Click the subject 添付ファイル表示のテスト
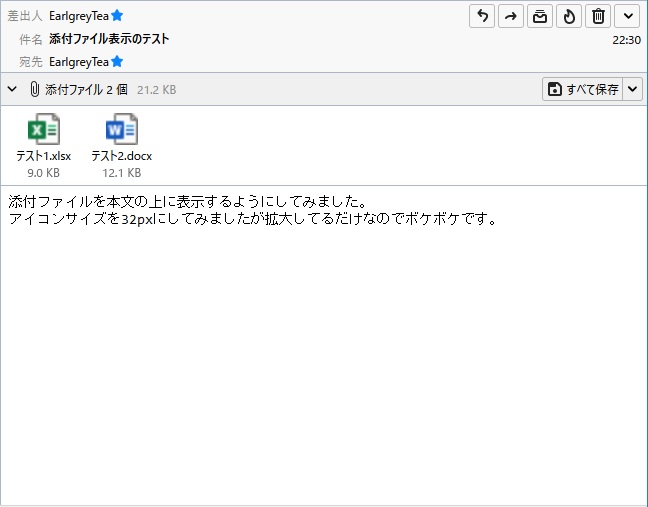The width and height of the screenshot is (648, 507). pos(109,39)
